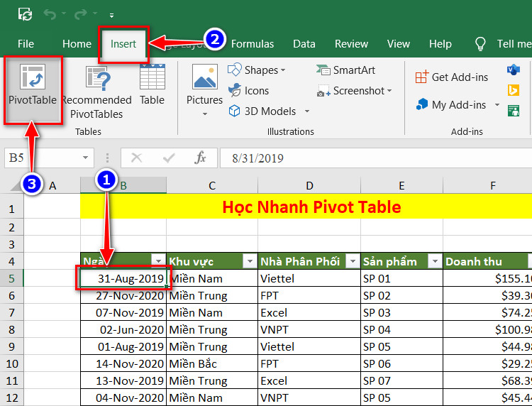Click the Insert Function fx icon
Image resolution: width=532 pixels, height=406 pixels.
(x=200, y=158)
